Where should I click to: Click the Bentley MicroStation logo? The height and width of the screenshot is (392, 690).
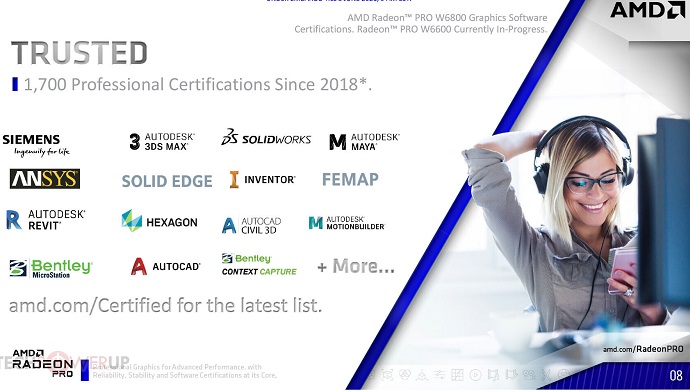[51, 268]
